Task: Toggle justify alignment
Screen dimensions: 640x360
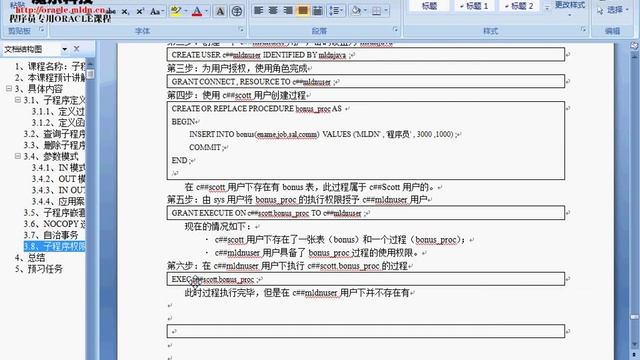Action: pyautogui.click(x=302, y=11)
